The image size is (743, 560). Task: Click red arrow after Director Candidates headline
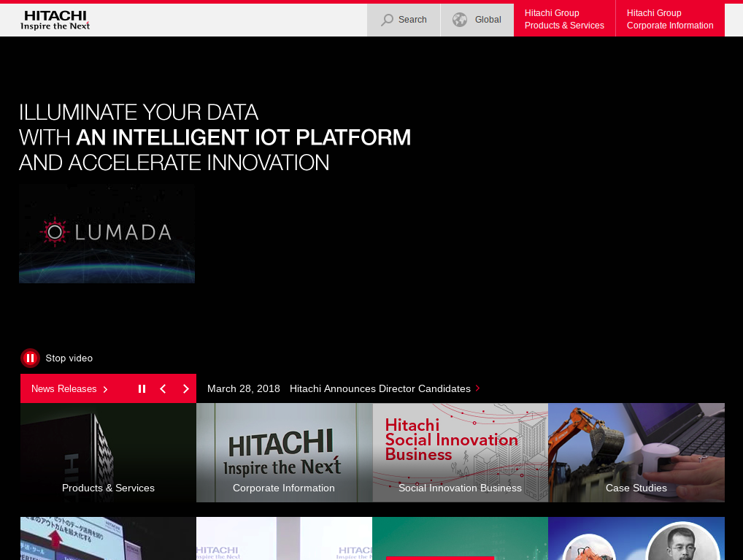[x=477, y=388]
